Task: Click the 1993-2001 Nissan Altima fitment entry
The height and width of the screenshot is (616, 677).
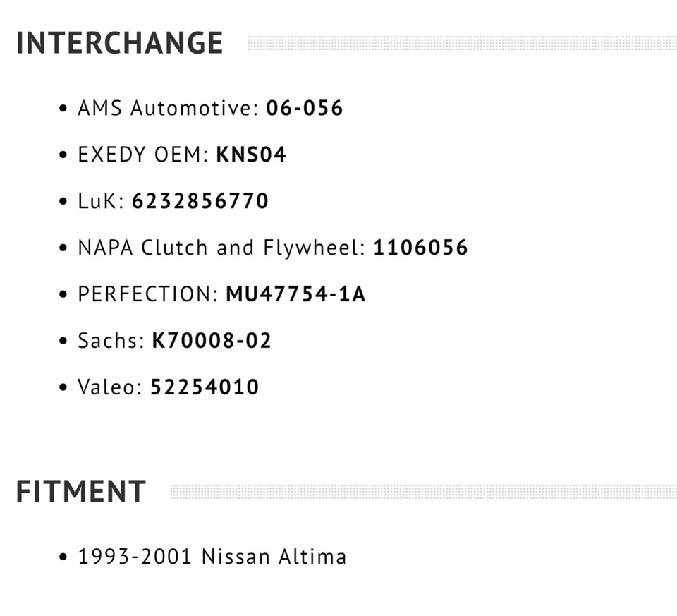Action: tap(212, 557)
